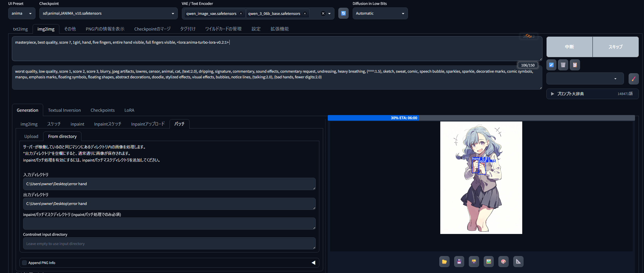Open the styles dropdown under the buttons
This screenshot has height=273, width=644.
click(x=585, y=79)
